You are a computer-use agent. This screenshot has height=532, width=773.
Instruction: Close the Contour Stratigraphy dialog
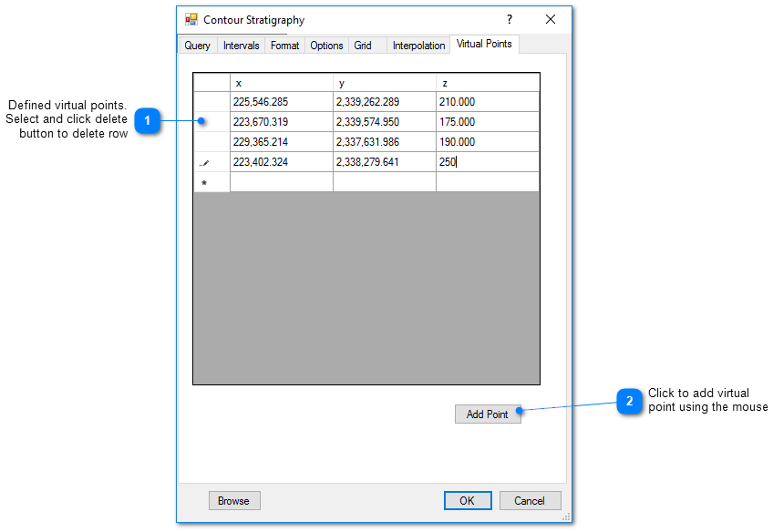pos(551,19)
